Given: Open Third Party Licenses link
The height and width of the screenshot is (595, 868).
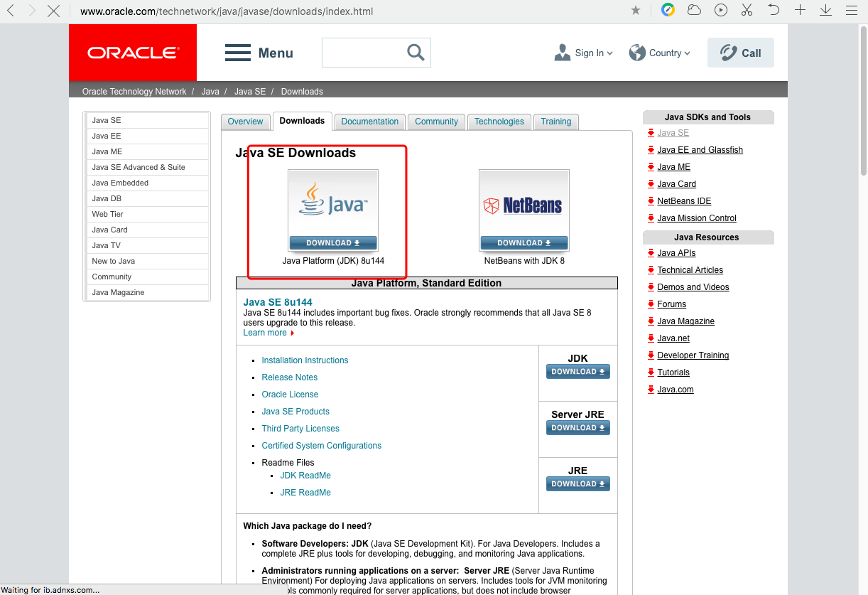Looking at the screenshot, I should coord(300,429).
